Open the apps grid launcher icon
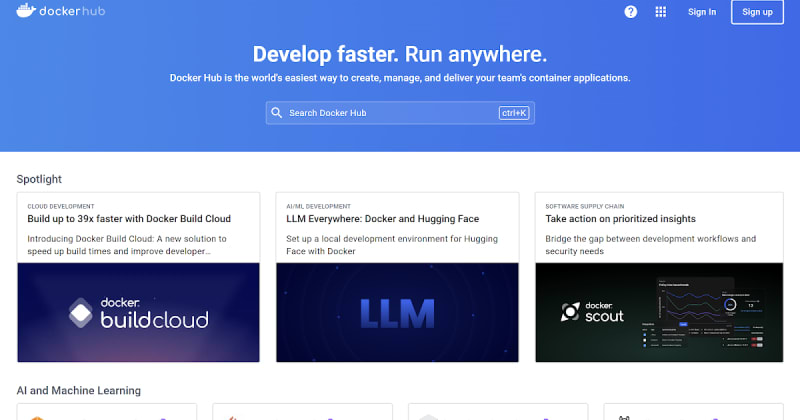This screenshot has height=420, width=800. pyautogui.click(x=660, y=12)
